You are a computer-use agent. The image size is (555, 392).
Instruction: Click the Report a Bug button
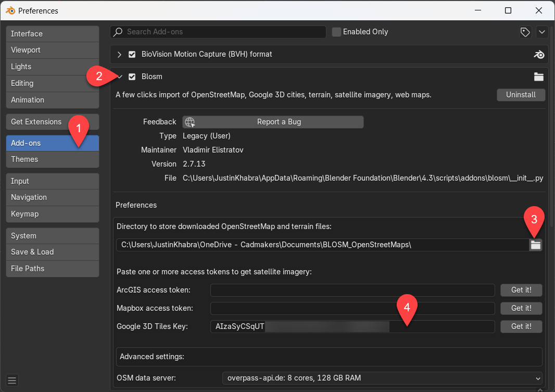[273, 122]
